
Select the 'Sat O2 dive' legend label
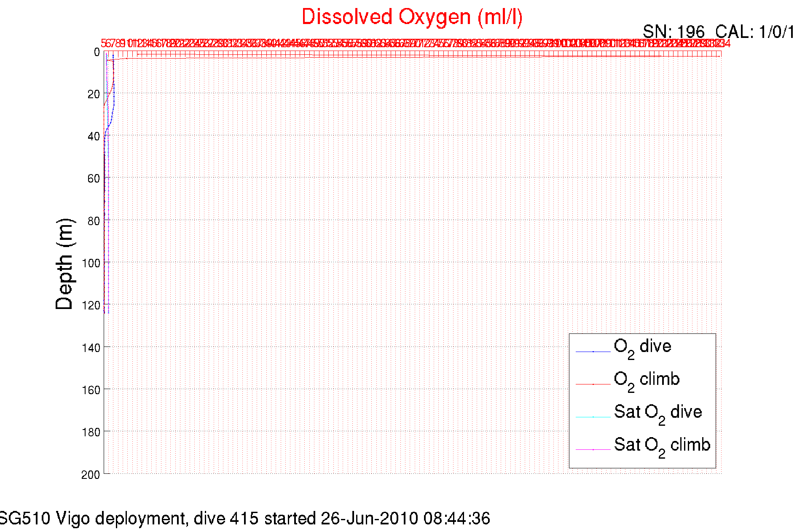(x=657, y=413)
